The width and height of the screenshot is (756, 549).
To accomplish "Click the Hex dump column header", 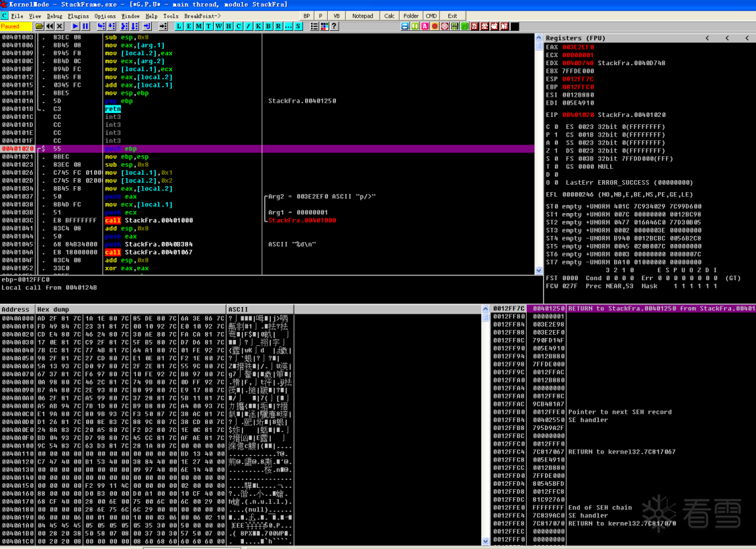I will [131, 310].
